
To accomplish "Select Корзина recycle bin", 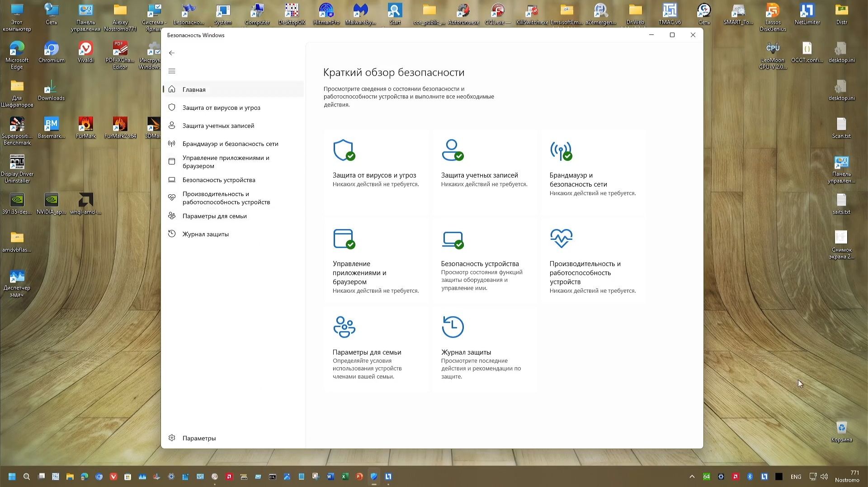I will (x=841, y=432).
